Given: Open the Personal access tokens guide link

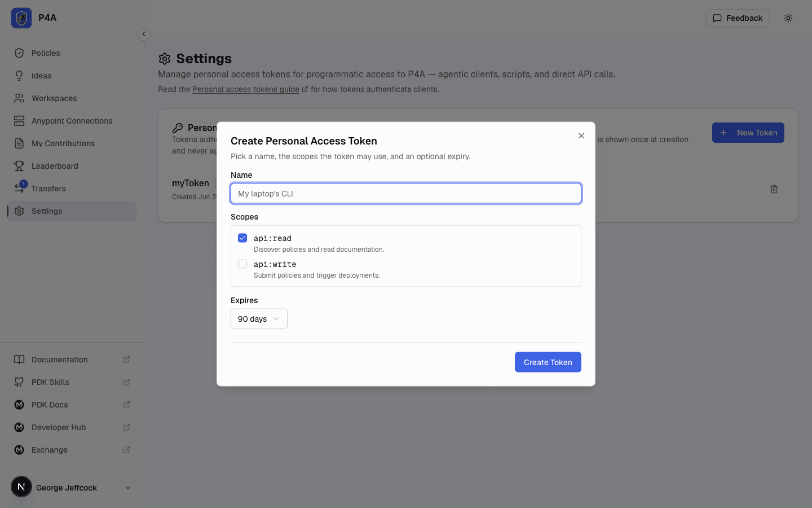Looking at the screenshot, I should 246,89.
